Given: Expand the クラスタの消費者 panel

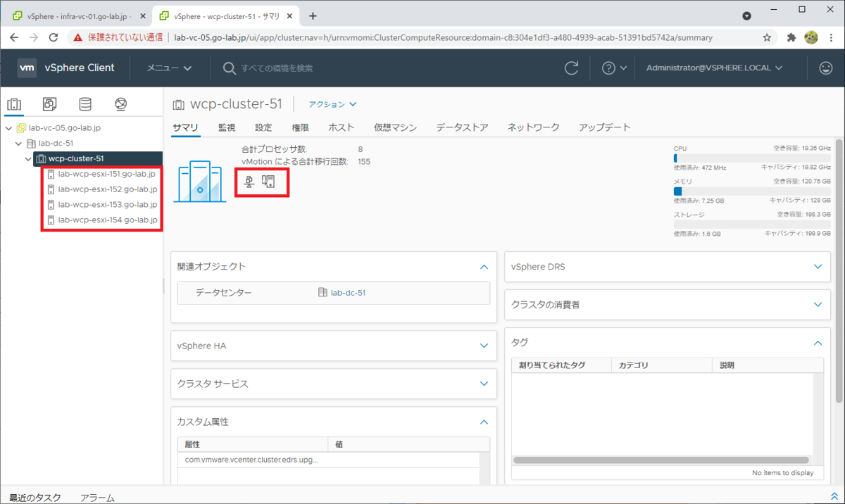Looking at the screenshot, I should tap(818, 305).
